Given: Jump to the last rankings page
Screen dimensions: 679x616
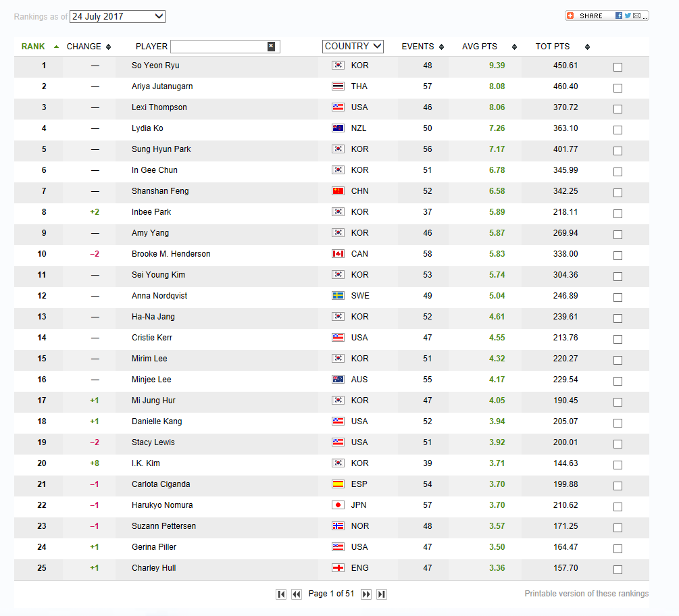Looking at the screenshot, I should (382, 594).
